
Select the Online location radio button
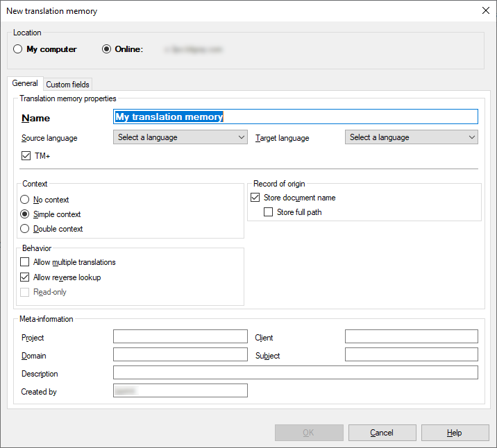[x=106, y=49]
